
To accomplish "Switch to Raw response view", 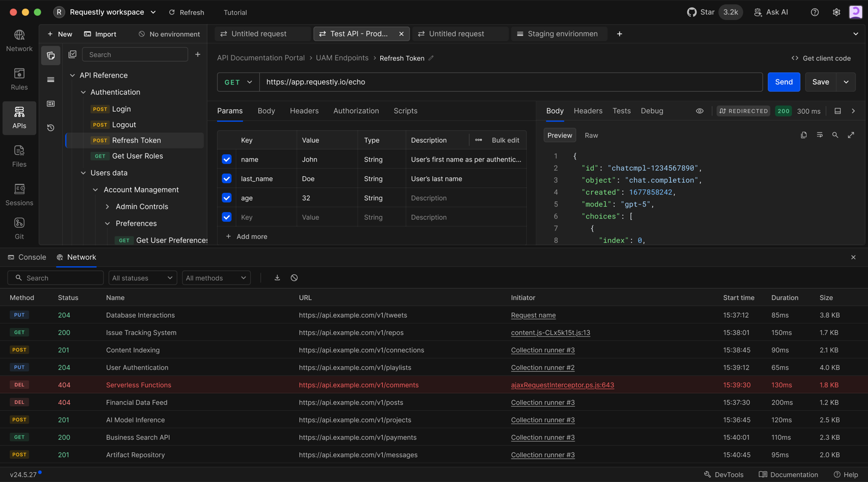I will (x=591, y=136).
